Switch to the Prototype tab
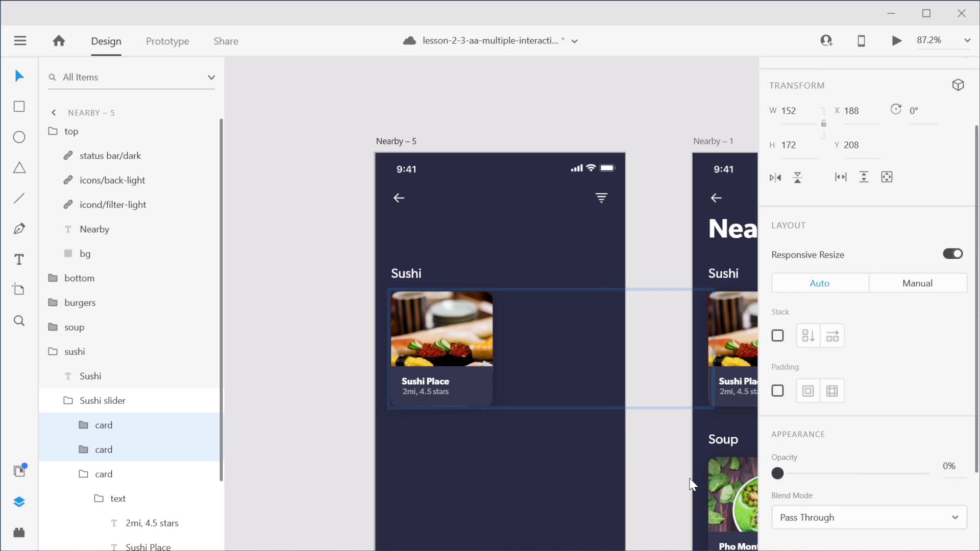980x551 pixels. [167, 41]
